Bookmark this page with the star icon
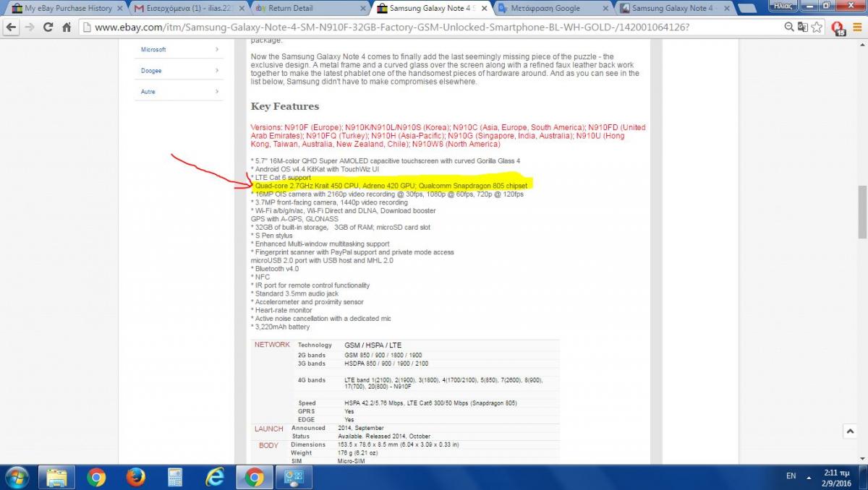The width and height of the screenshot is (868, 490). point(817,27)
